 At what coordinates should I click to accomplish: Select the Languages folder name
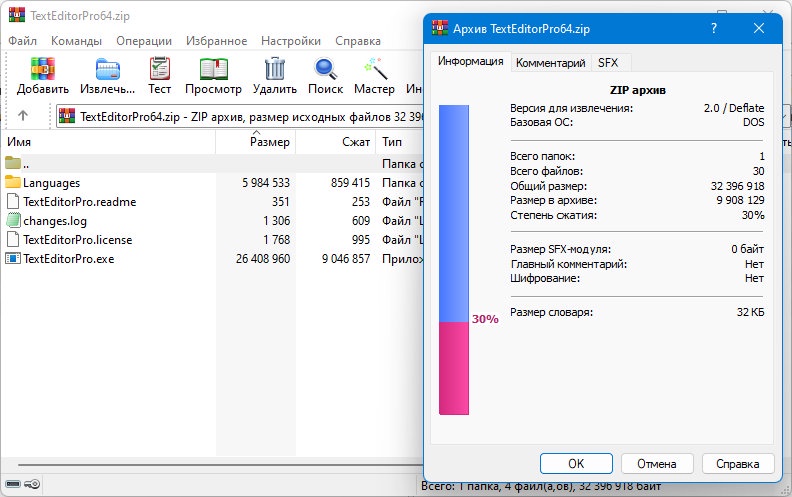click(52, 182)
